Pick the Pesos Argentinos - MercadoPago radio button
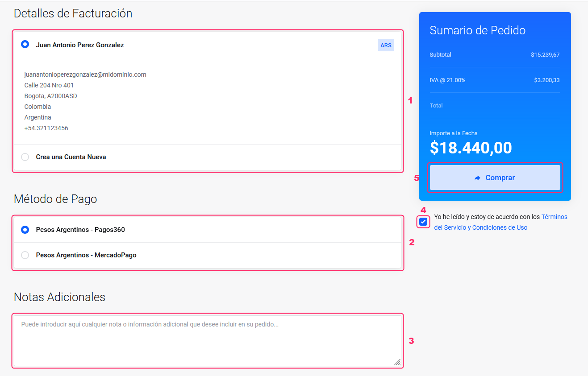The width and height of the screenshot is (588, 376). (25, 255)
